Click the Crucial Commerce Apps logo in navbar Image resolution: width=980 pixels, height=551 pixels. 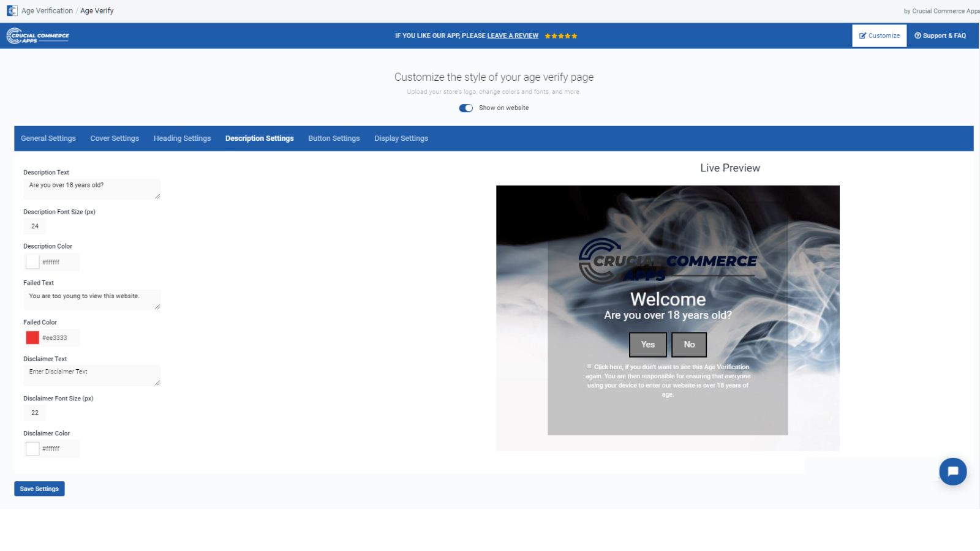37,35
